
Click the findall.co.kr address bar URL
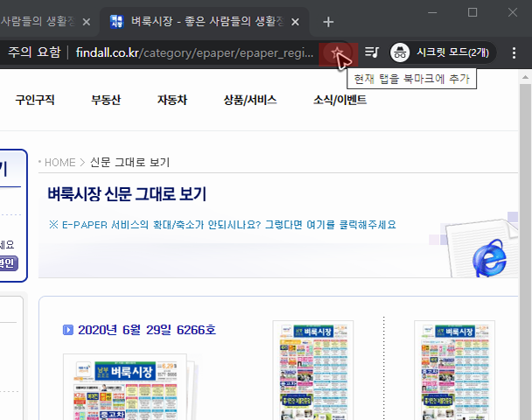coord(195,52)
